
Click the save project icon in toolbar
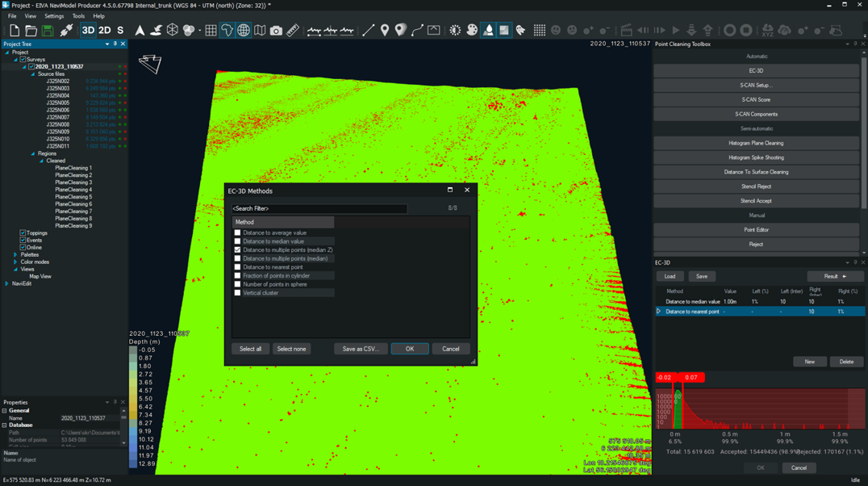click(x=48, y=31)
